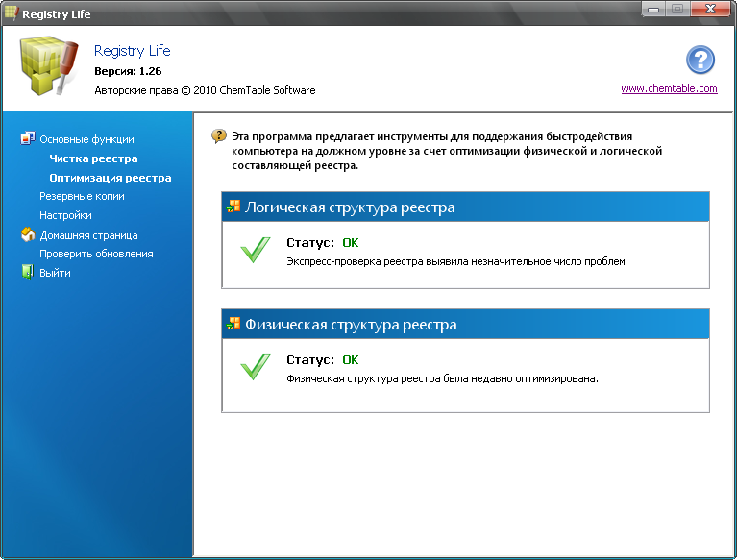Click the недавно оптимизирована status text
Image resolution: width=737 pixels, height=560 pixels.
(x=442, y=378)
